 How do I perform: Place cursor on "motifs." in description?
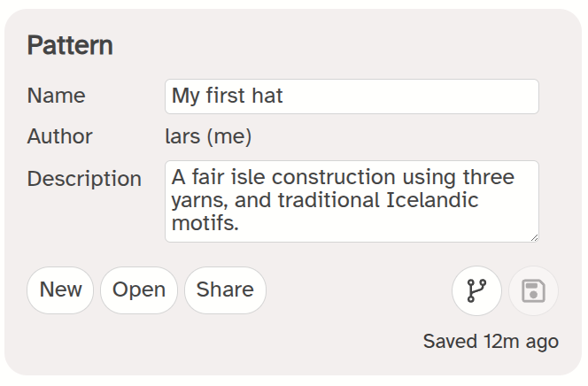[x=205, y=223]
